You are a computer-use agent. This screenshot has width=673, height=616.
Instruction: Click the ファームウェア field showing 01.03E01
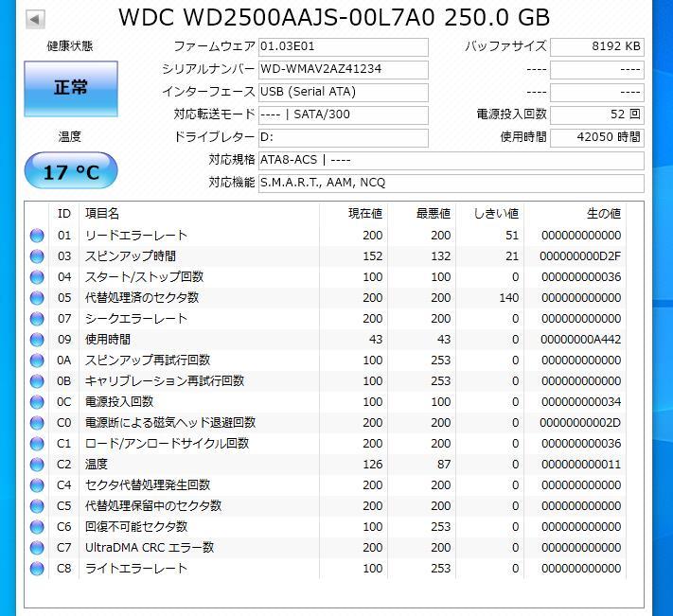344,46
